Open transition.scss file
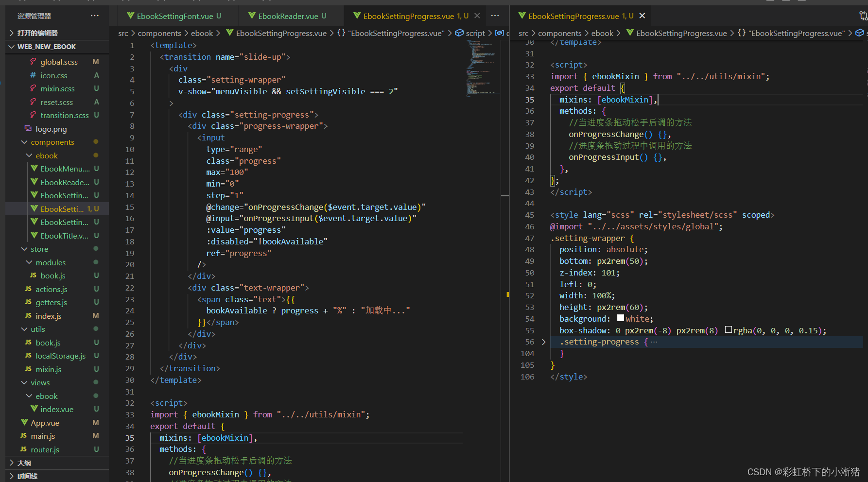868x482 pixels. click(65, 115)
